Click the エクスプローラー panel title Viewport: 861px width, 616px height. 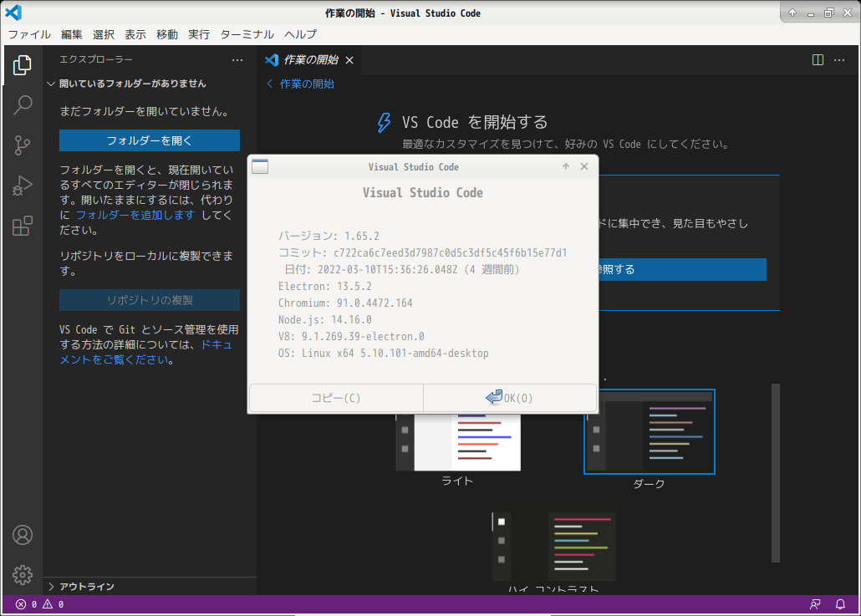point(96,59)
